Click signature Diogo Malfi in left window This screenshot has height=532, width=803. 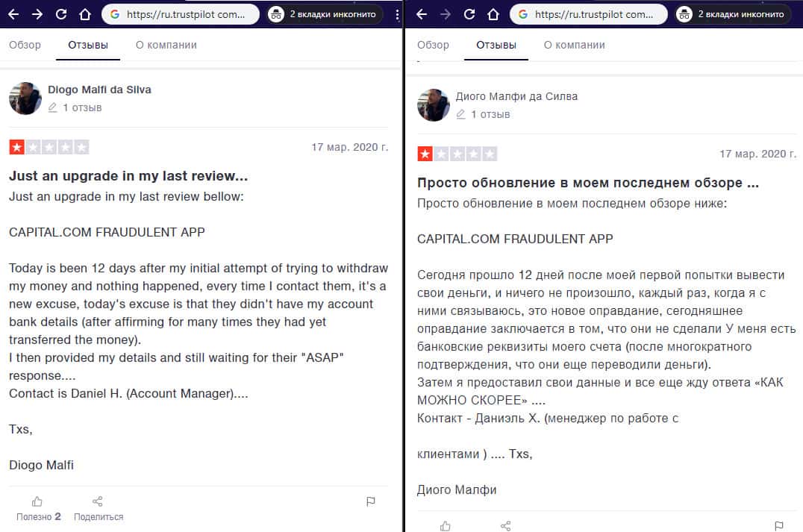(x=41, y=466)
